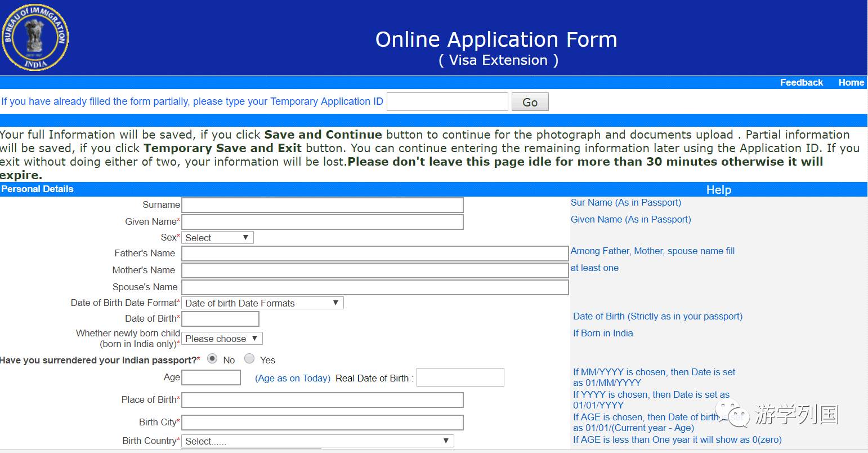Select No for surrendered Indian passport
Screen dimensions: 868x453
pos(212,358)
